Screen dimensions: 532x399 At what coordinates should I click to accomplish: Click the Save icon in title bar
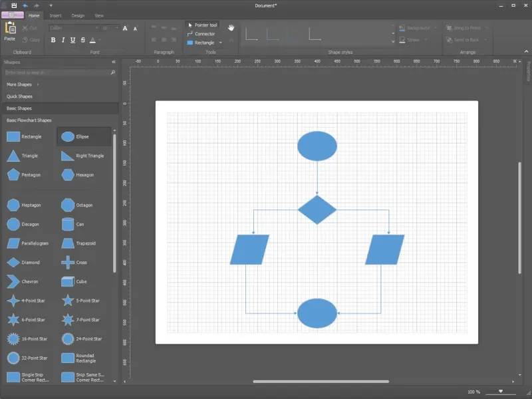14,5
